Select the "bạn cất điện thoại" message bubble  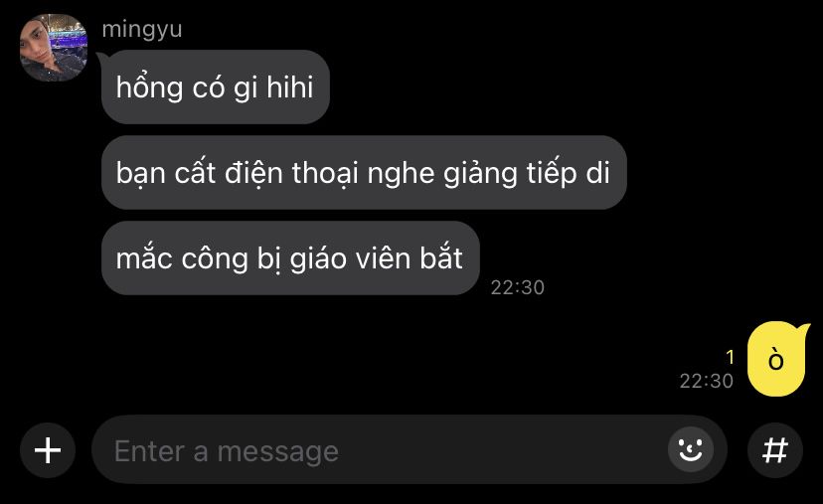(364, 173)
